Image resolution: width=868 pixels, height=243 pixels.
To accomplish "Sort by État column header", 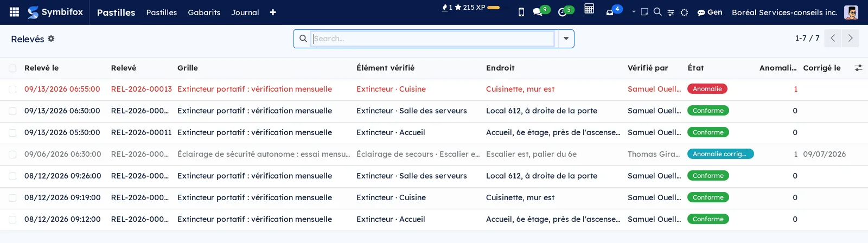I will click(x=695, y=68).
